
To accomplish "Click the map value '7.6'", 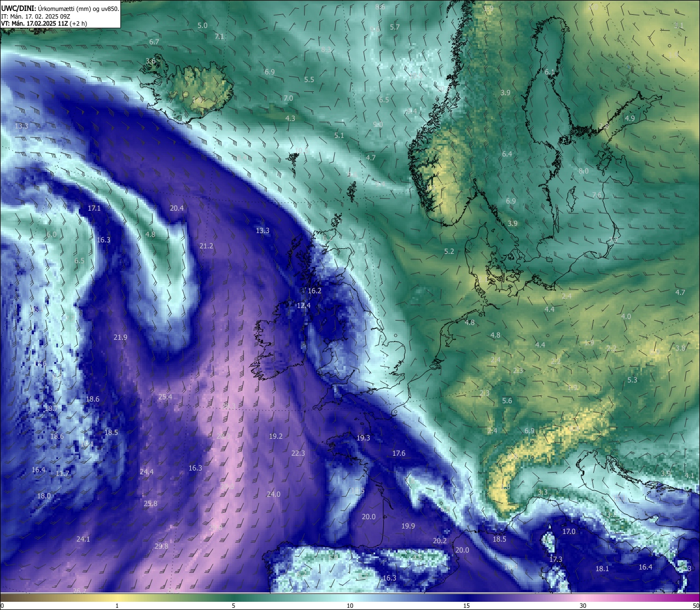I will pos(597,195).
